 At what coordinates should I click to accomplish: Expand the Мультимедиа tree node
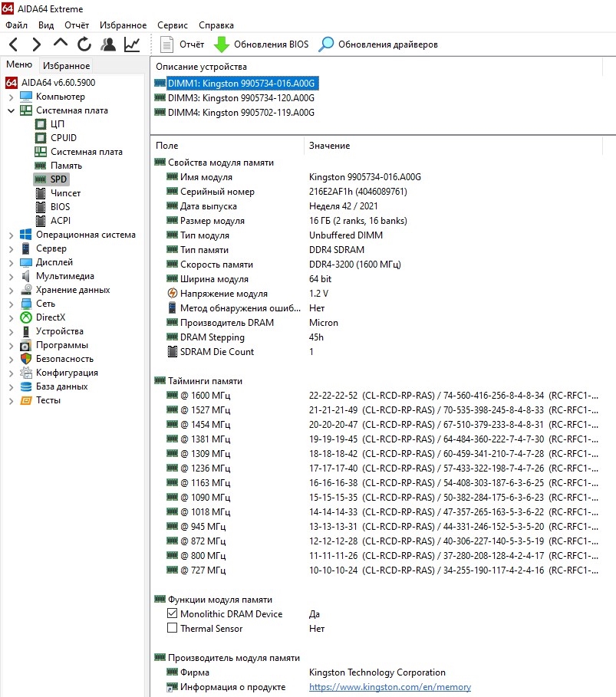11,277
